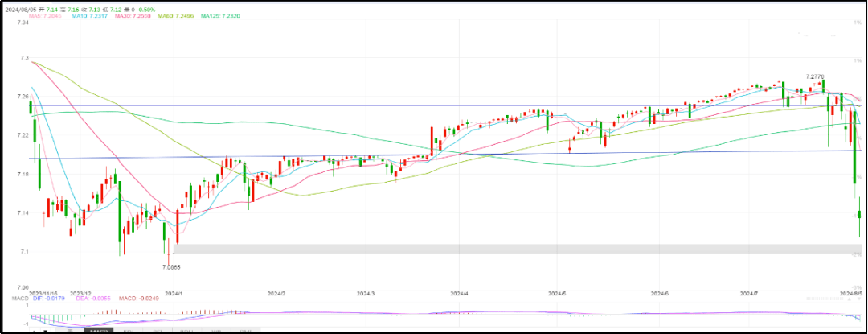Click the MA125 legend label
The image size is (868, 334).
coord(222,15)
